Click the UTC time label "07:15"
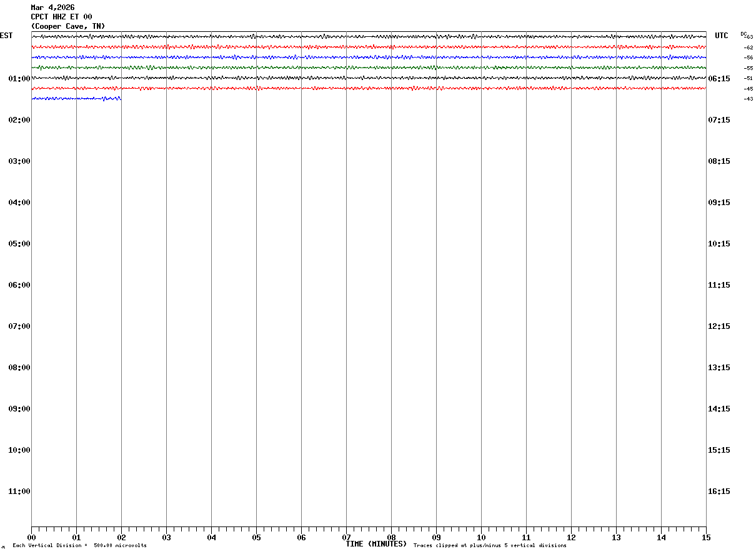The image size is (756, 554). [719, 120]
